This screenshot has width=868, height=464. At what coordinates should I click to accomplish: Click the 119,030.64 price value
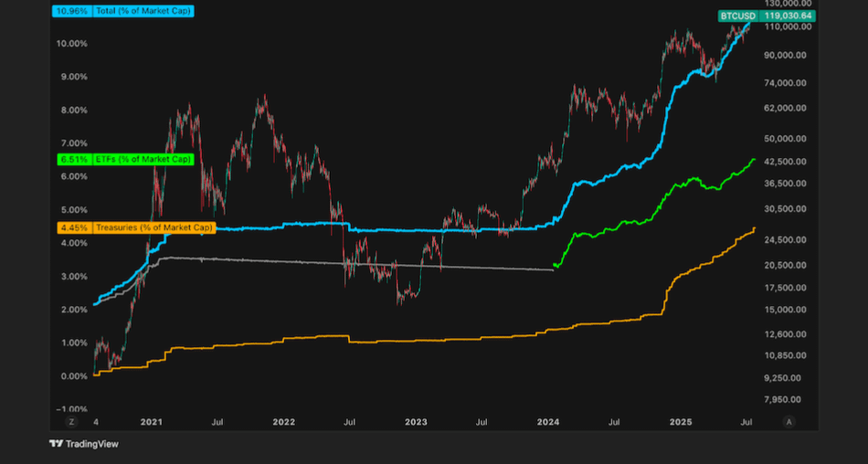coord(788,16)
